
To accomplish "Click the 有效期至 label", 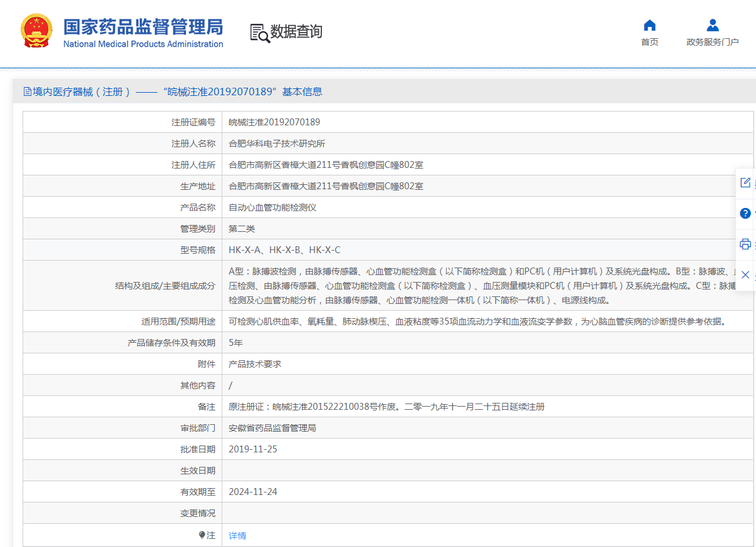I will click(x=198, y=492).
